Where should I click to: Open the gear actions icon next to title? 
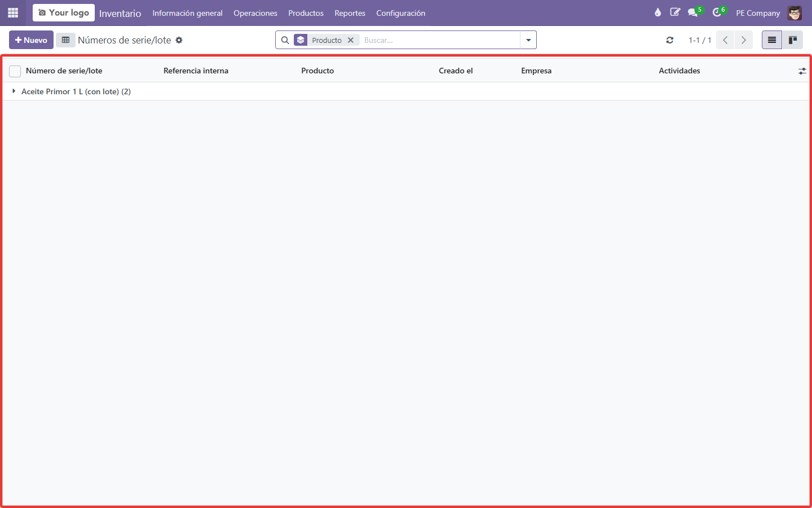(x=179, y=40)
